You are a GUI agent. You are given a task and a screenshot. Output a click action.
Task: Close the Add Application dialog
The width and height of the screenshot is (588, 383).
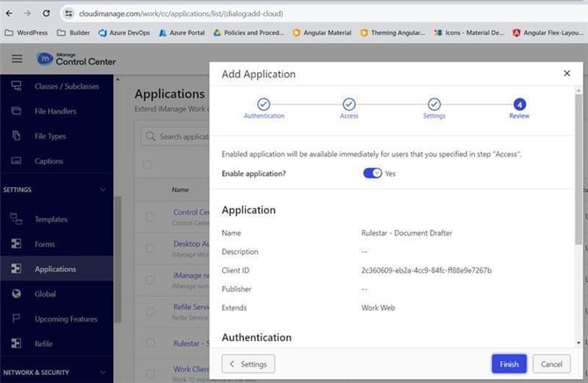point(566,74)
